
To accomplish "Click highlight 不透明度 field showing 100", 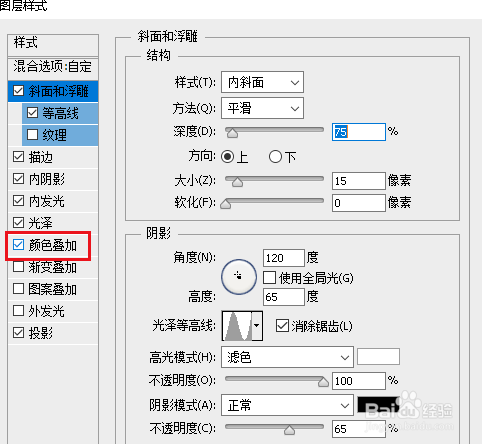I will (359, 381).
